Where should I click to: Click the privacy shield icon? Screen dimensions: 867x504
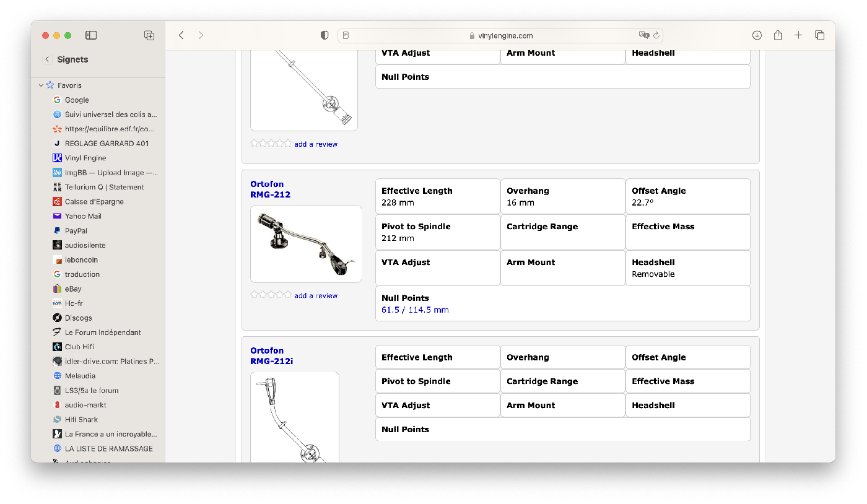(325, 35)
